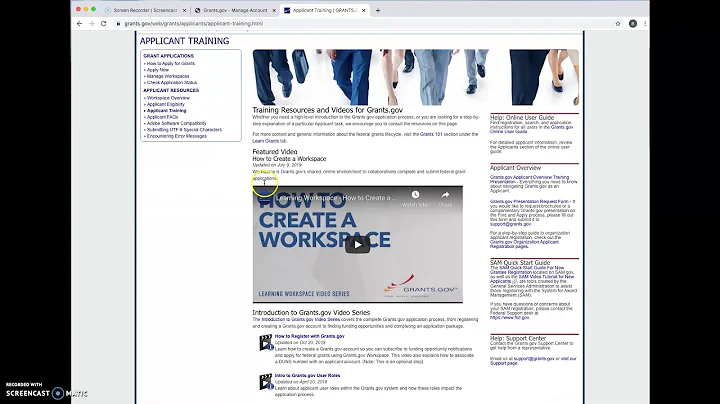
Task: Open SAM Quick Start Guide For New Grantee link
Action: click(x=528, y=270)
